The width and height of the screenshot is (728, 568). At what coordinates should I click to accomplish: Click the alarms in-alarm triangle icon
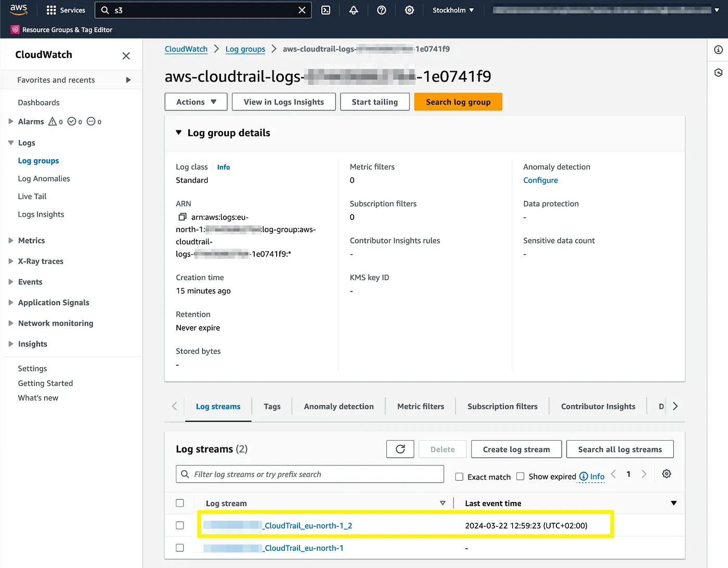pos(53,121)
